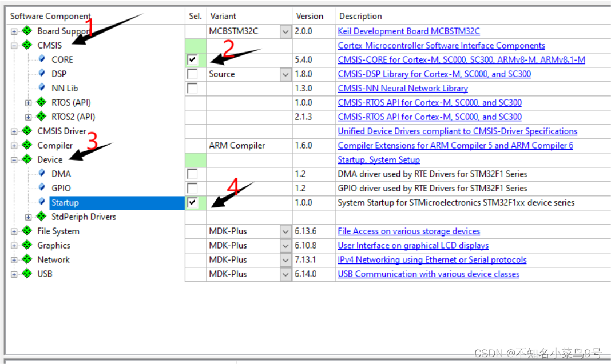Expand the RTOS (API) node
The width and height of the screenshot is (611, 364).
click(x=29, y=103)
